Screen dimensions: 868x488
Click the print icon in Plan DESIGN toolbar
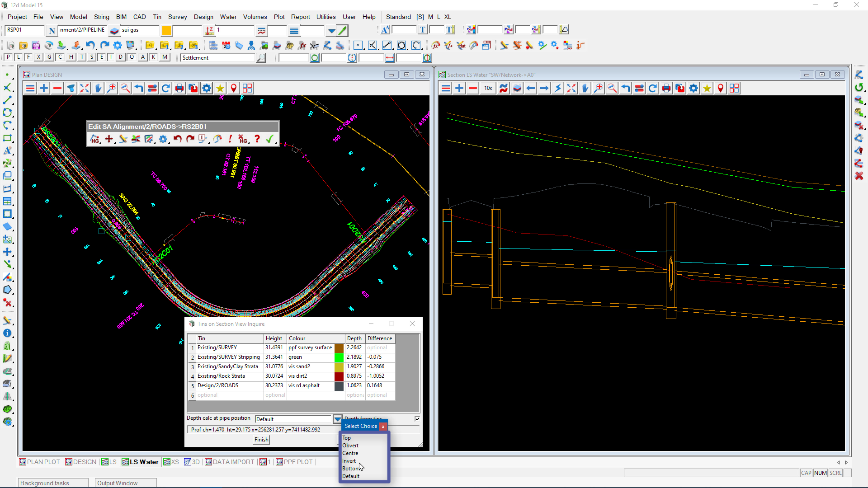coord(179,88)
